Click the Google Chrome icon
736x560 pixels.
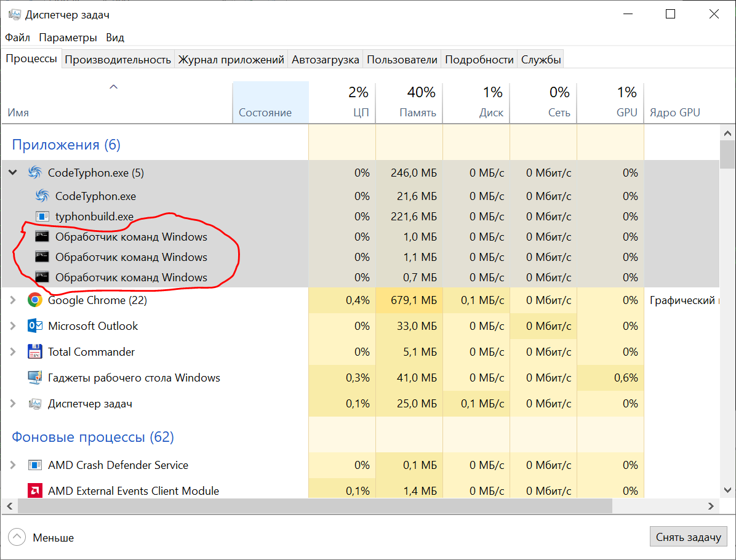click(34, 300)
